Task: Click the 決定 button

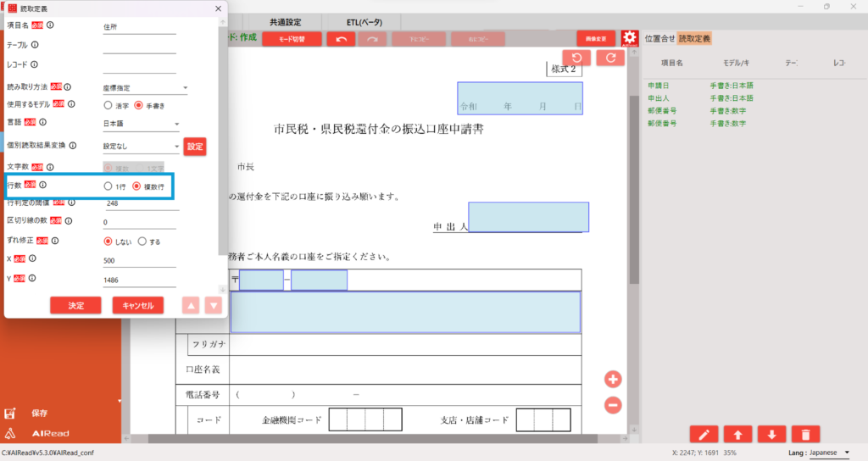Action: [x=75, y=305]
